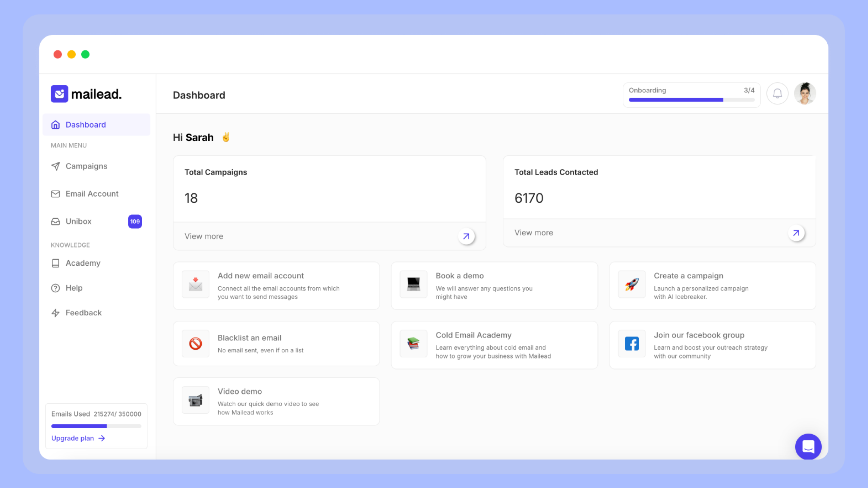868x488 pixels.
Task: Open Unibox with 109 badge
Action: click(78, 221)
